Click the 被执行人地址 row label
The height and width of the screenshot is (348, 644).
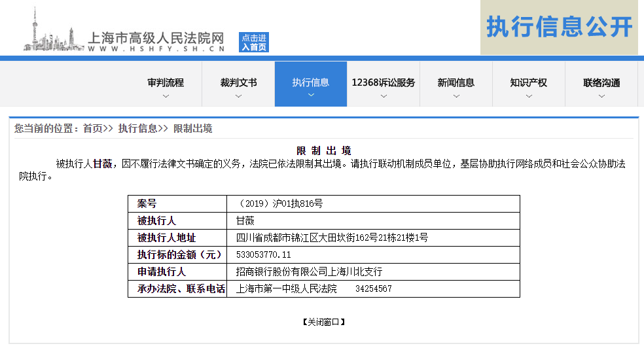[166, 237]
